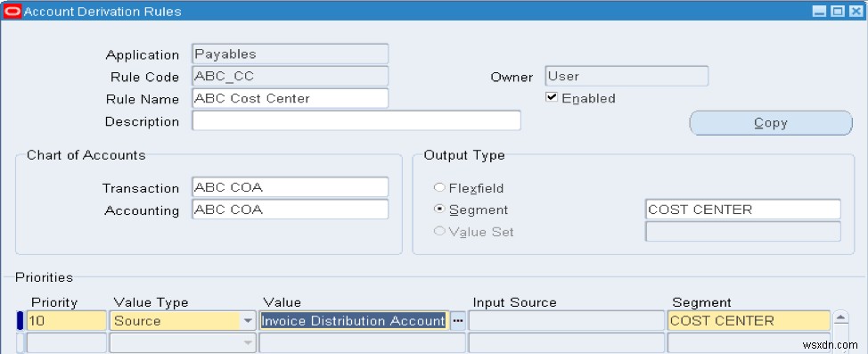This screenshot has height=354, width=868.
Task: Select the Value Set radio option
Action: [x=439, y=231]
